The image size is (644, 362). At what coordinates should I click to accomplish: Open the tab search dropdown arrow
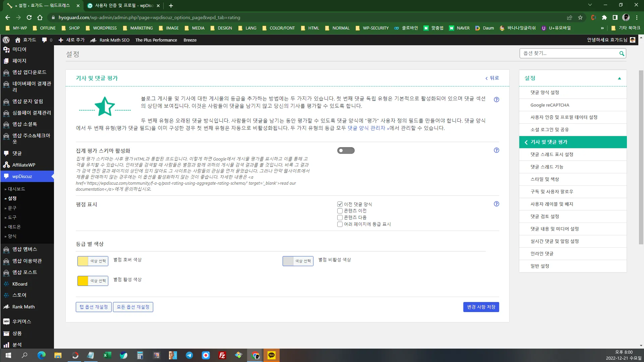click(x=590, y=5)
